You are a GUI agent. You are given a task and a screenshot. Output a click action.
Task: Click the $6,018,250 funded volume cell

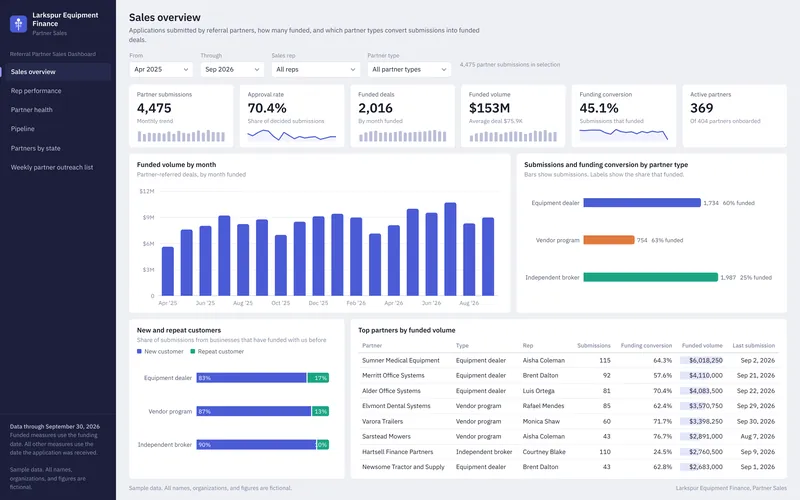[702, 360]
